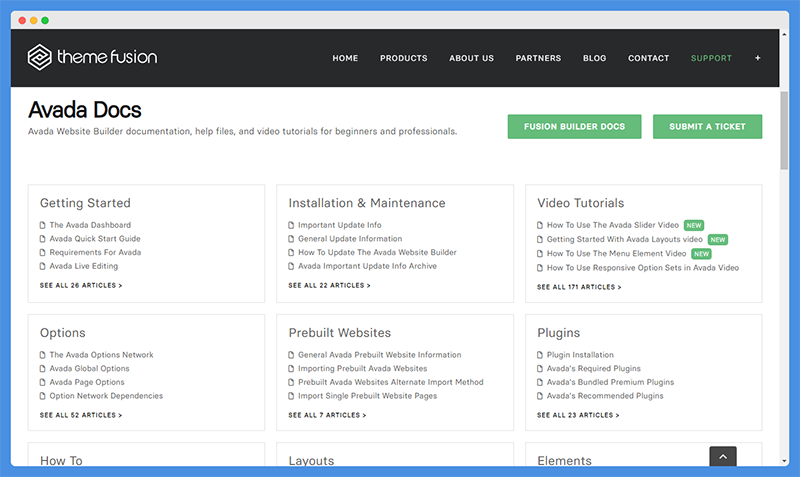Open the Partners menu item

tap(538, 58)
